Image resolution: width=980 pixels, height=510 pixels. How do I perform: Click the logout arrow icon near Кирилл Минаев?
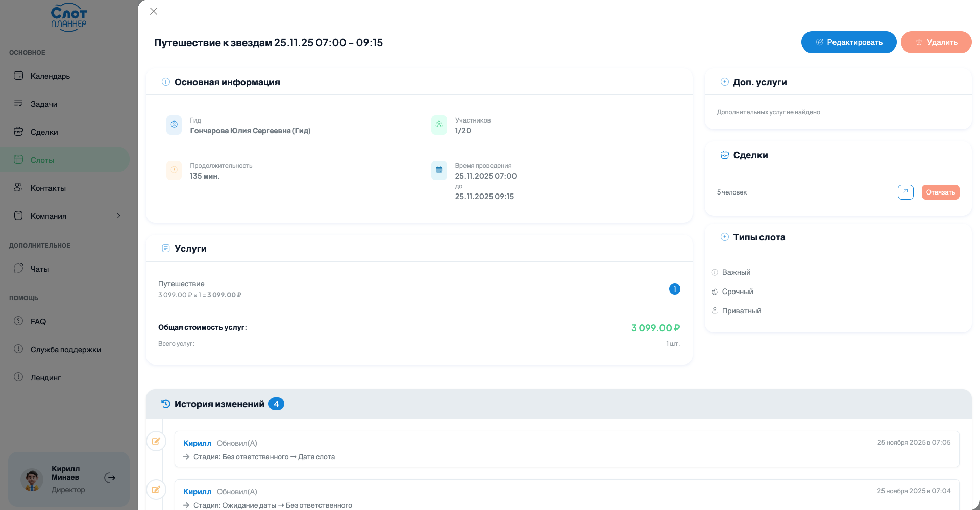[110, 478]
